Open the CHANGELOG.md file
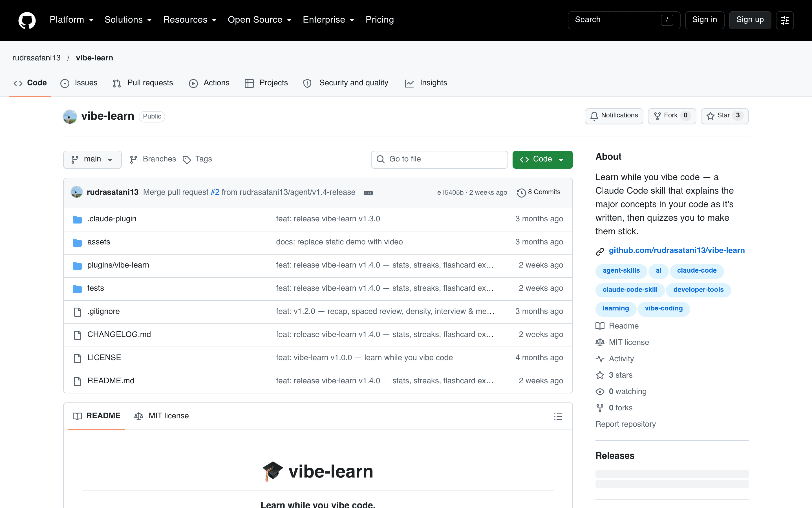 119,335
